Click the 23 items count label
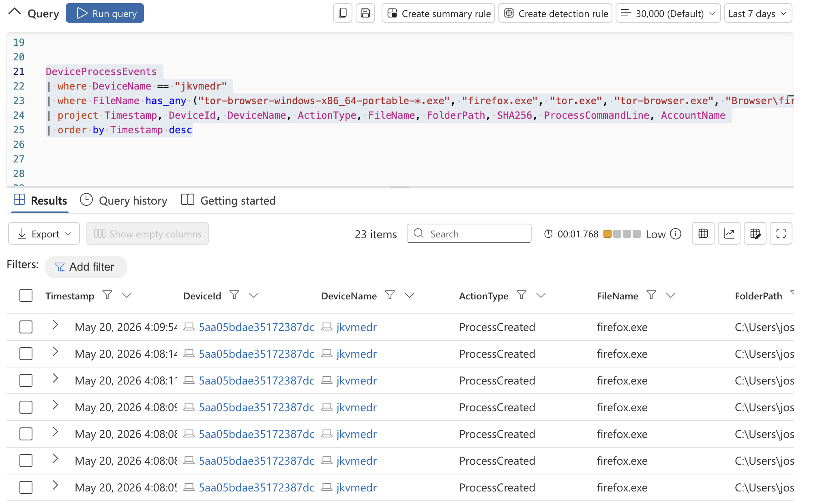Screen dimensions: 820x504 point(376,234)
